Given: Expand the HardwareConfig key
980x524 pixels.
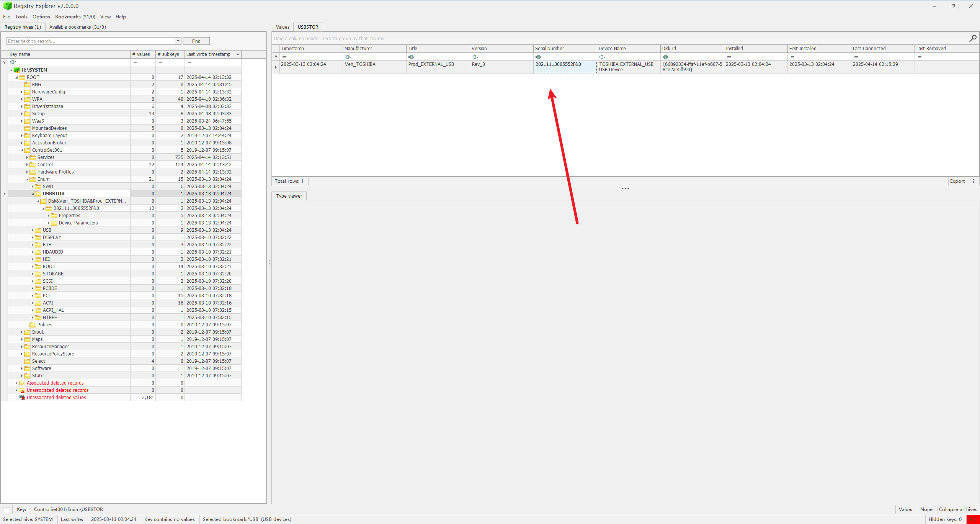Looking at the screenshot, I should 22,92.
